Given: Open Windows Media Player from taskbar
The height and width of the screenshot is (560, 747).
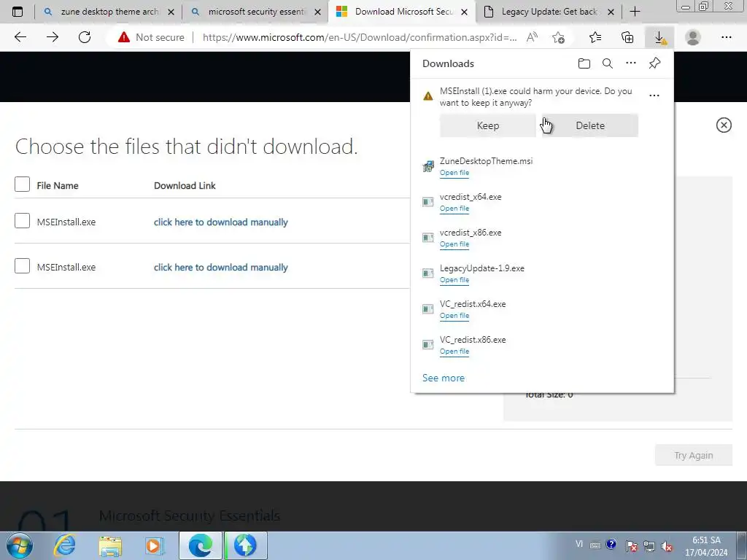Looking at the screenshot, I should point(154,545).
